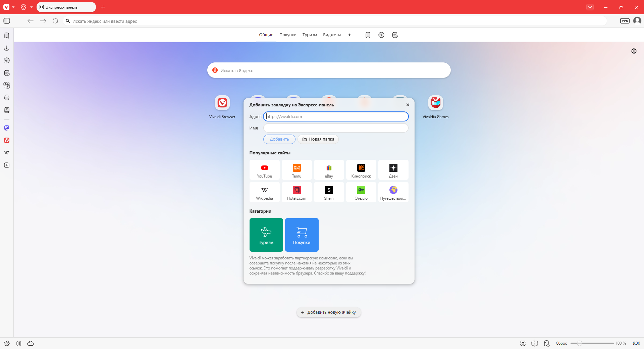The image size is (644, 349).
Task: Open sync cloud status icon
Action: point(31,343)
